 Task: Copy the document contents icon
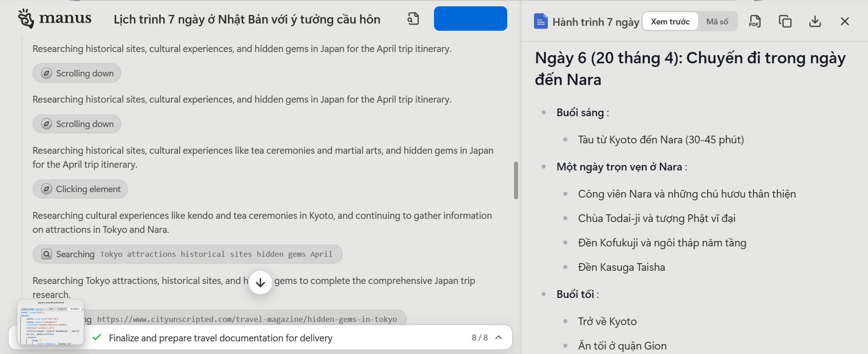(x=785, y=21)
